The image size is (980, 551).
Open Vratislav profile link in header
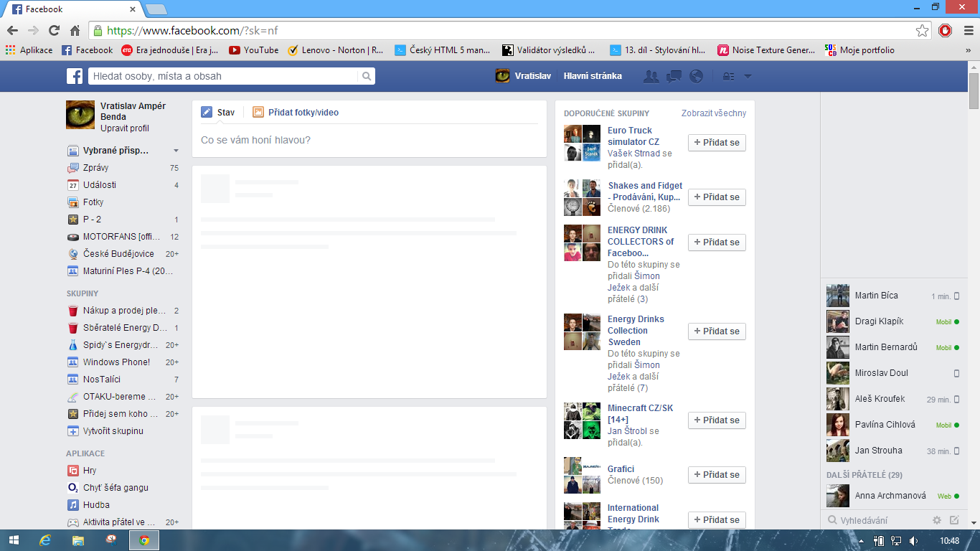coord(523,76)
